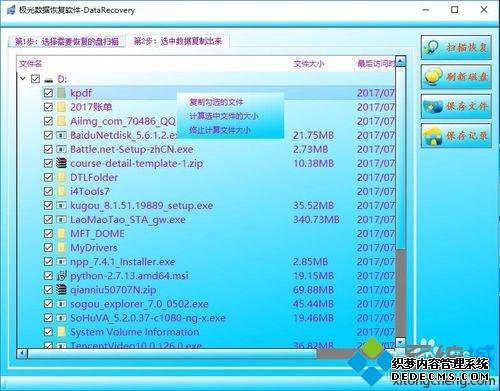
Task: Click the 69.88MB file size value
Action: click(313, 290)
